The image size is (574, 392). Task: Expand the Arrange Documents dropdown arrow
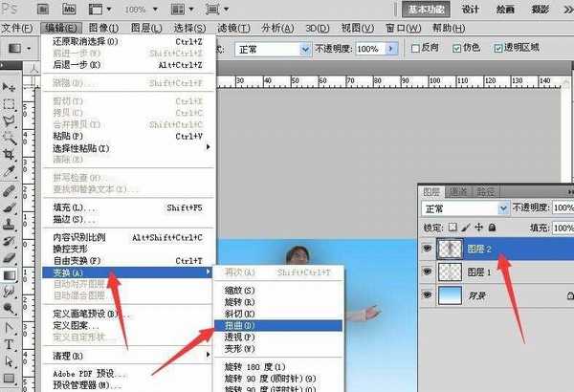point(190,10)
